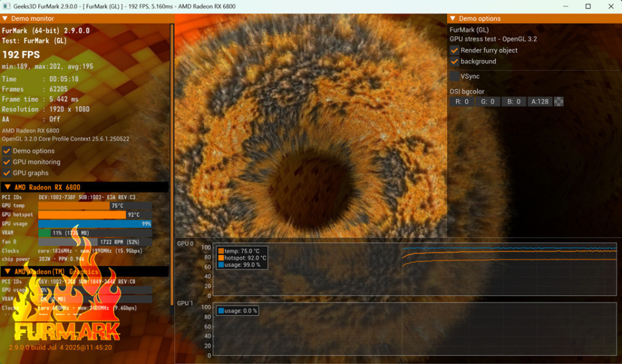
Task: Collapse the Demo options panel
Action: point(453,18)
